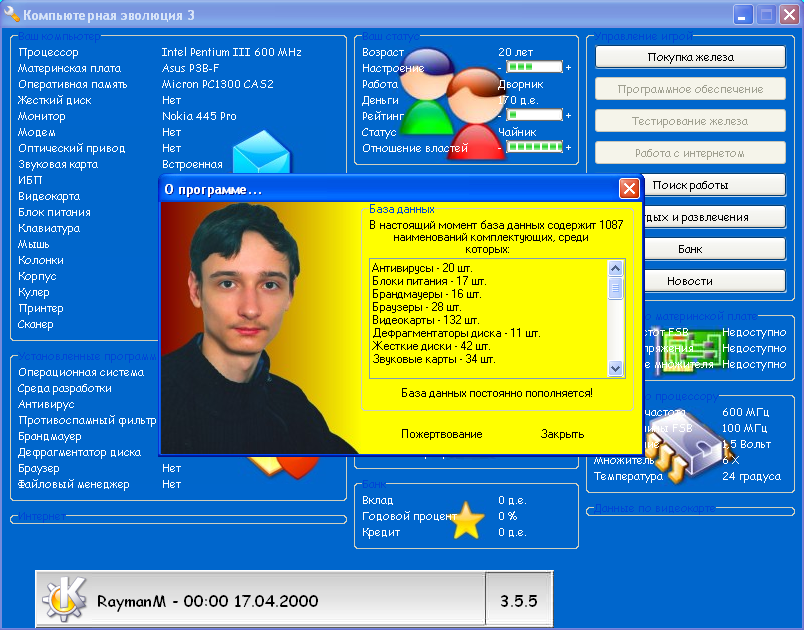Click '20 лет' age value

[515, 52]
